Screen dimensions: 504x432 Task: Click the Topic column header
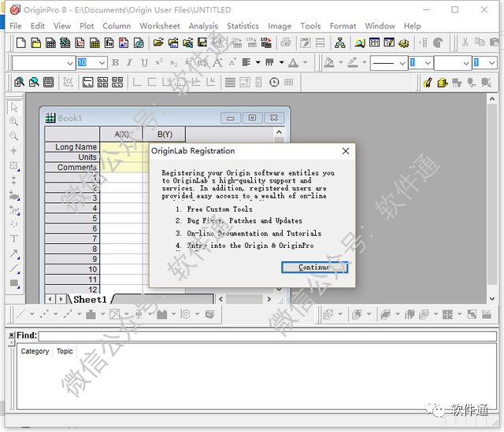pos(65,351)
